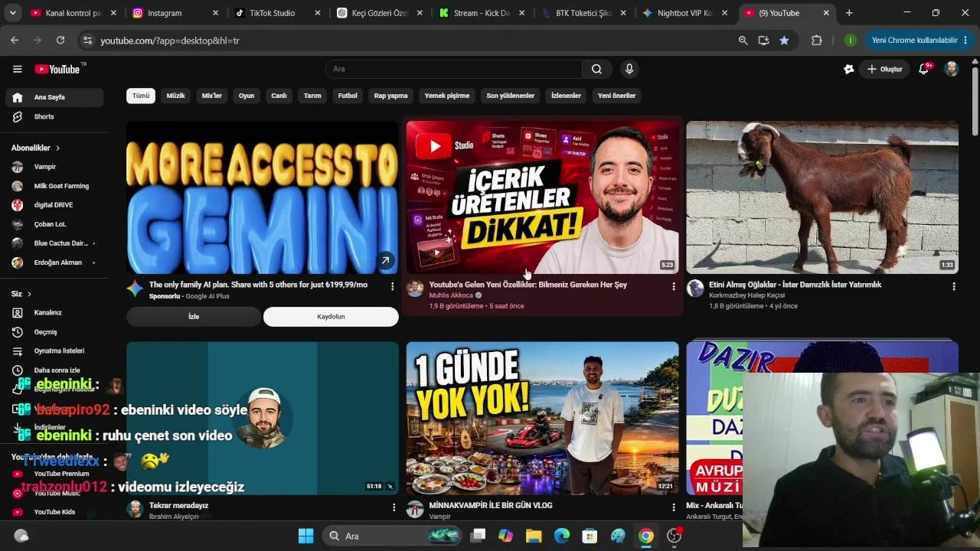Open Microsoft Store from the taskbar

coord(590,536)
